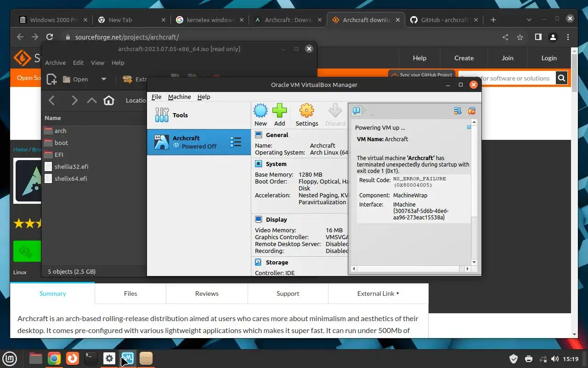Go forward arrow in archive manager
This screenshot has height=368, width=588.
click(74, 100)
